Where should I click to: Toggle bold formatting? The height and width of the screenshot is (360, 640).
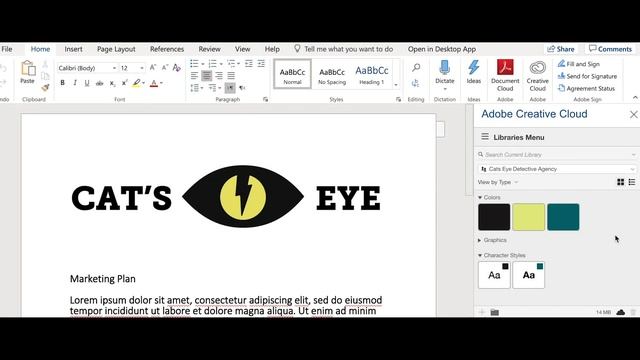coord(62,83)
